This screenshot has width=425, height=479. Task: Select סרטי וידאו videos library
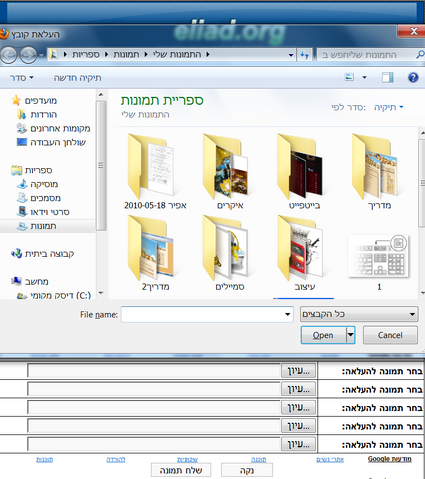[x=43, y=212]
